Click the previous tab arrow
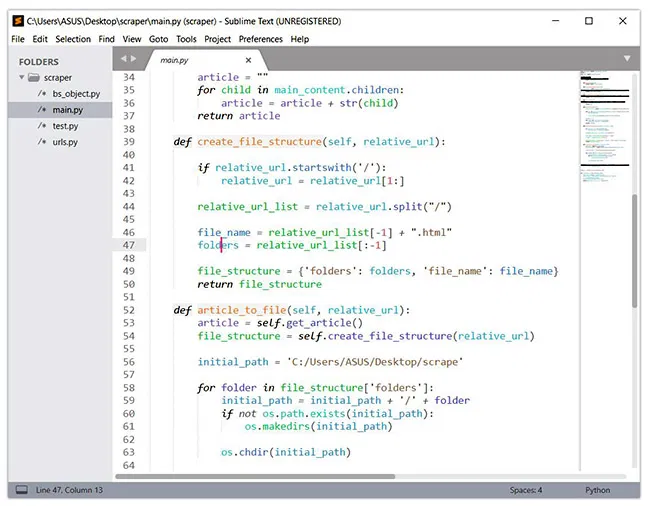Image resolution: width=650 pixels, height=506 pixels. click(125, 59)
